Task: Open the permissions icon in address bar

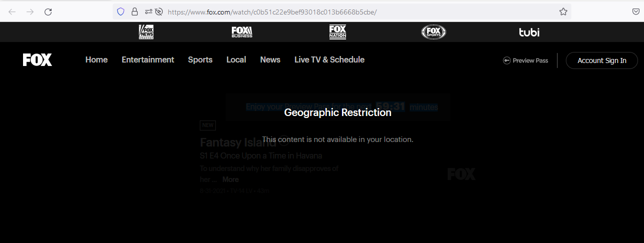Action: point(148,11)
